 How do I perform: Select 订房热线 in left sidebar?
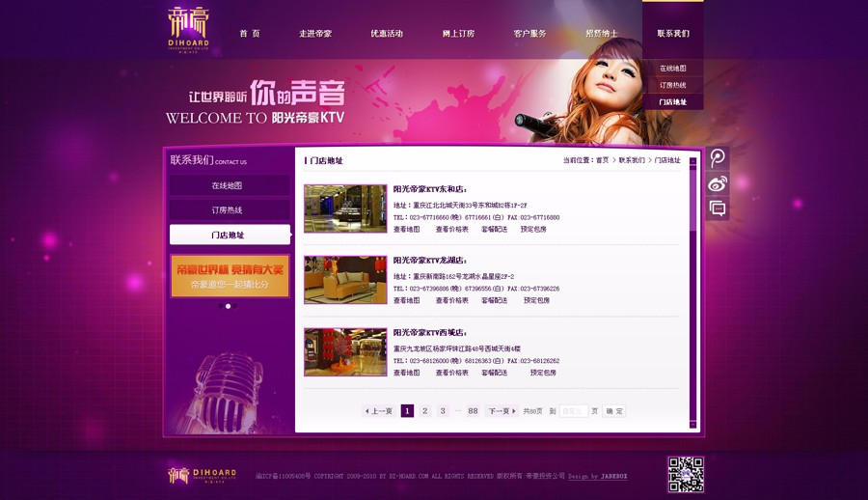pyautogui.click(x=230, y=210)
